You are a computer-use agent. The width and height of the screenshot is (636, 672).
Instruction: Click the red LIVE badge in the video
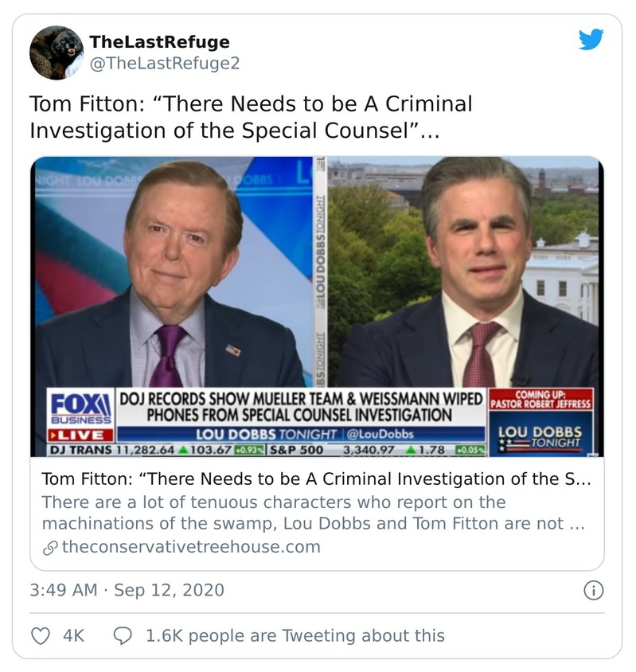(x=80, y=435)
